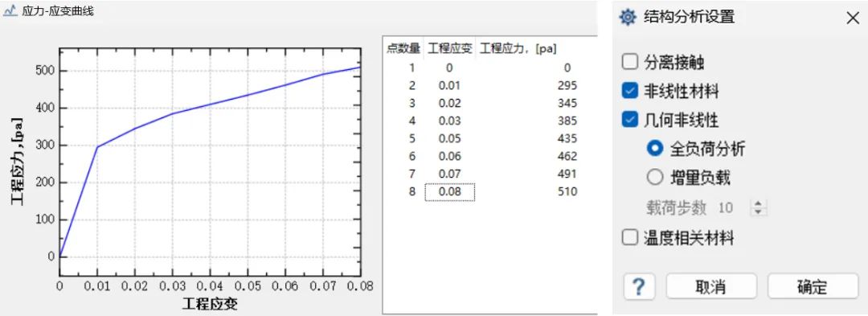The height and width of the screenshot is (316, 868).
Task: Click the 工程应力, [pa] column header
Action: (518, 49)
